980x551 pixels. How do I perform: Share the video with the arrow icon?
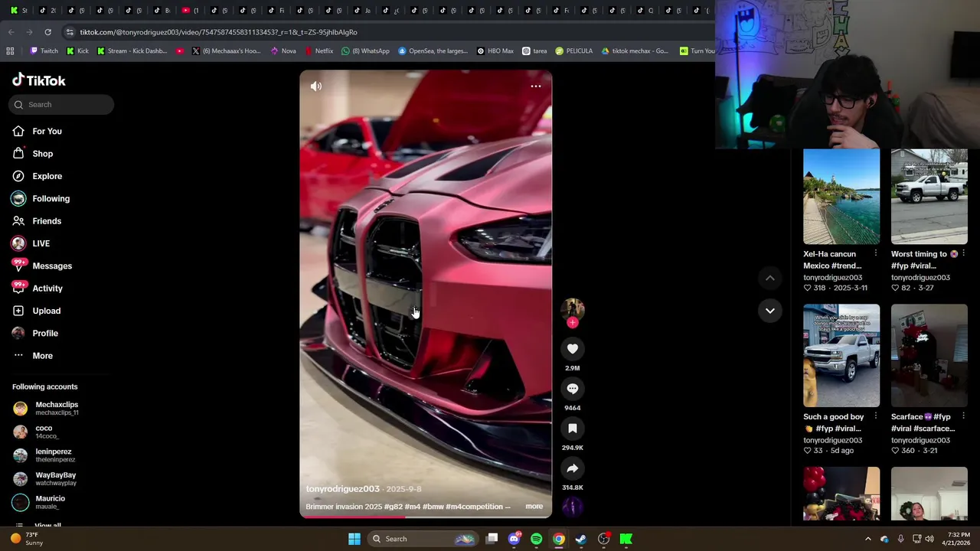pyautogui.click(x=573, y=468)
